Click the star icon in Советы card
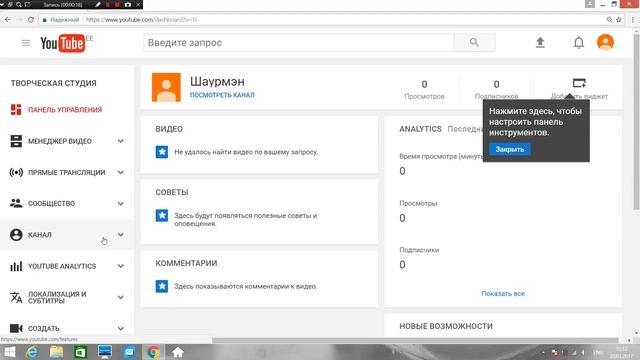The width and height of the screenshot is (640, 360). click(x=162, y=216)
